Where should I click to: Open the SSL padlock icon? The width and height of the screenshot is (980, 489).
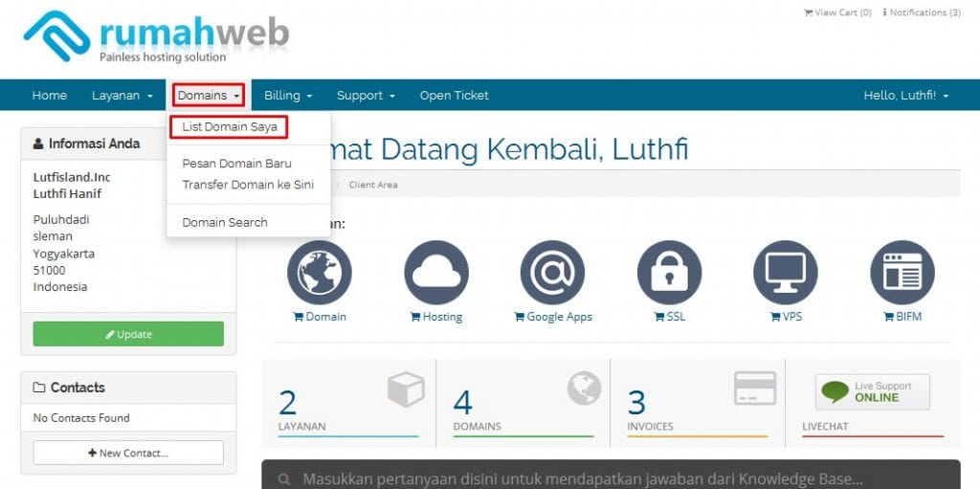[x=669, y=273]
